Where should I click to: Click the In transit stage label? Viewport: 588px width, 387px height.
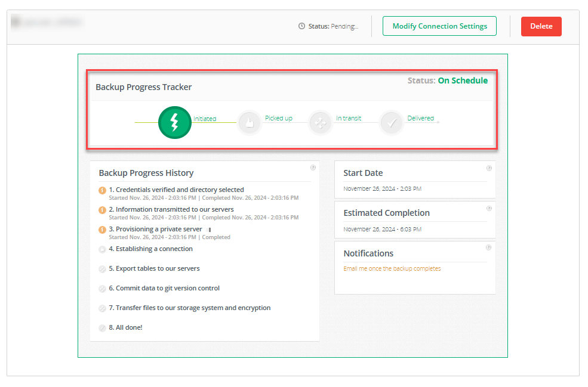click(349, 119)
